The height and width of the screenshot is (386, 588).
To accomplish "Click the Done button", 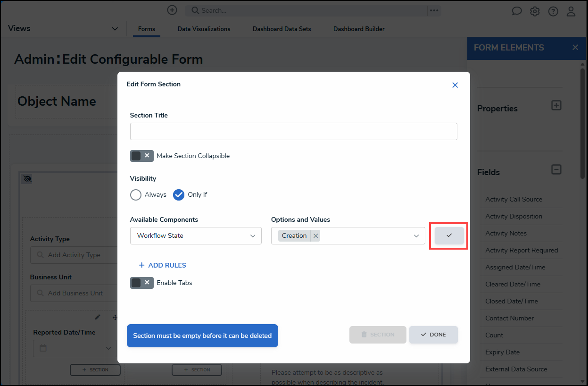I will pos(433,335).
